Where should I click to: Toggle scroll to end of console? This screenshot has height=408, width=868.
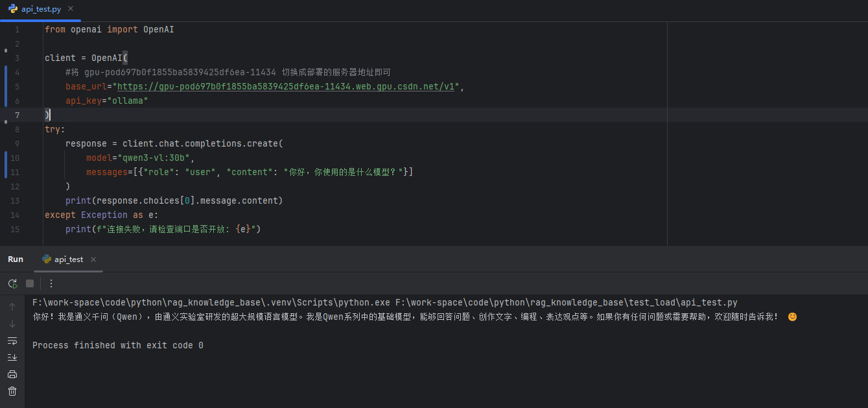click(12, 357)
